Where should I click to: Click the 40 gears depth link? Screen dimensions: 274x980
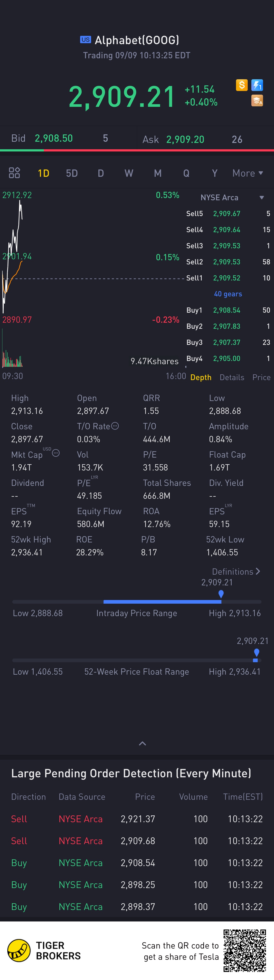tap(228, 294)
